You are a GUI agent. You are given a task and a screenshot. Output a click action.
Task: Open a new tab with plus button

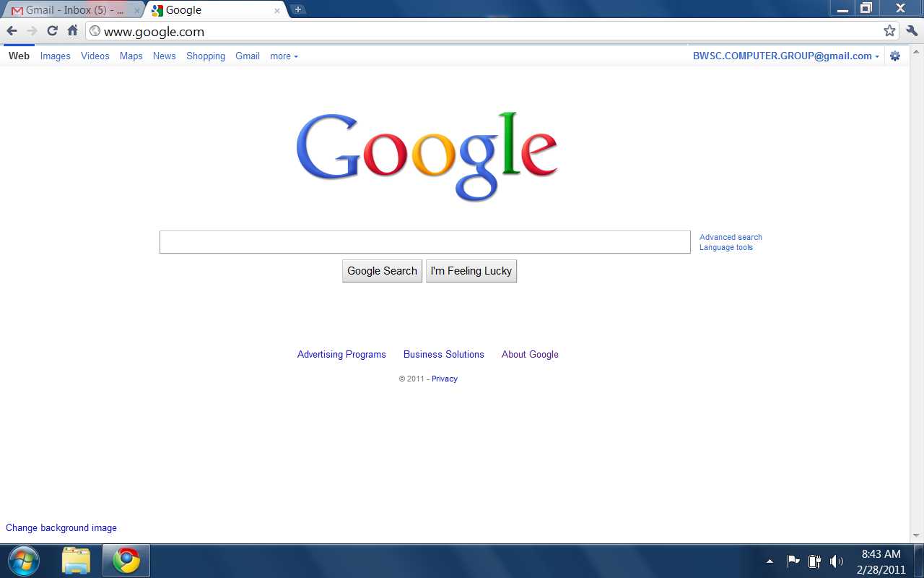297,10
